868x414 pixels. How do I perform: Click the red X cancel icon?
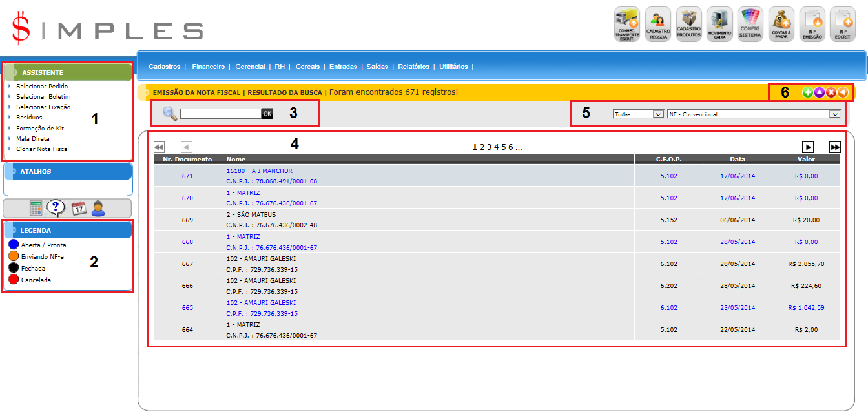pos(831,92)
